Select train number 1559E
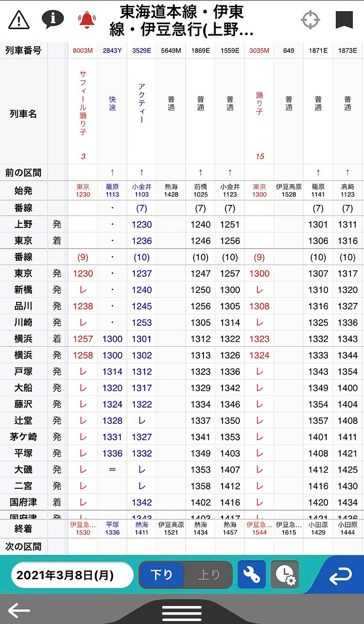Image resolution: width=364 pixels, height=624 pixels. [230, 51]
